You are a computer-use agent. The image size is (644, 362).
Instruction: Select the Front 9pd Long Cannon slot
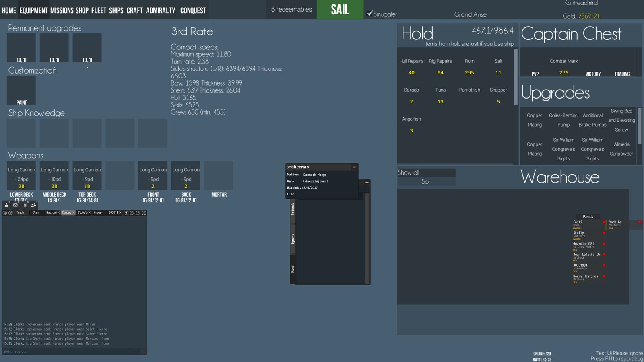[x=153, y=176]
